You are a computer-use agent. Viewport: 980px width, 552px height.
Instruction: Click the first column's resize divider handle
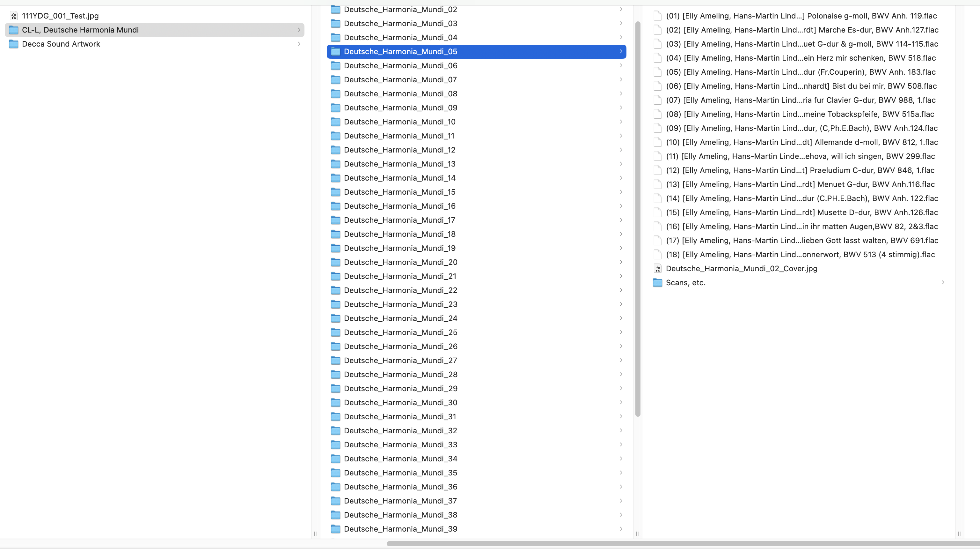[x=315, y=534]
